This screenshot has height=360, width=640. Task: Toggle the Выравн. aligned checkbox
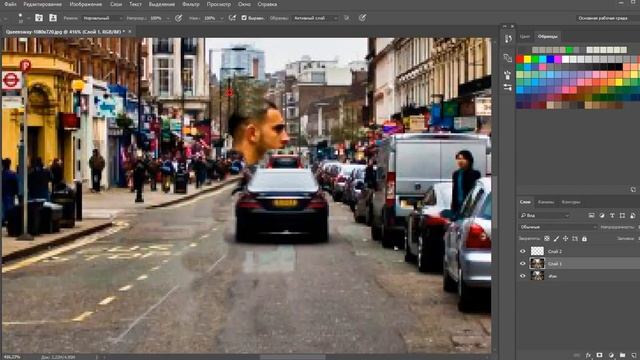(x=244, y=18)
